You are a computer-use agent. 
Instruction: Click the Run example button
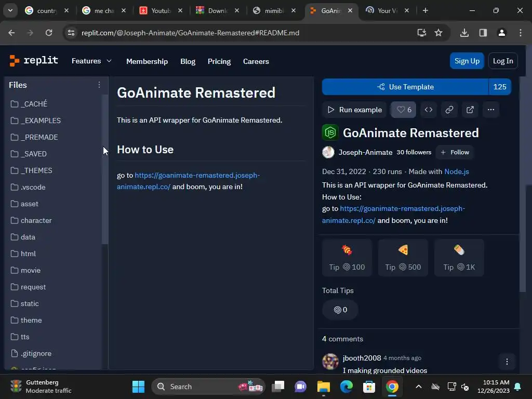tap(354, 110)
